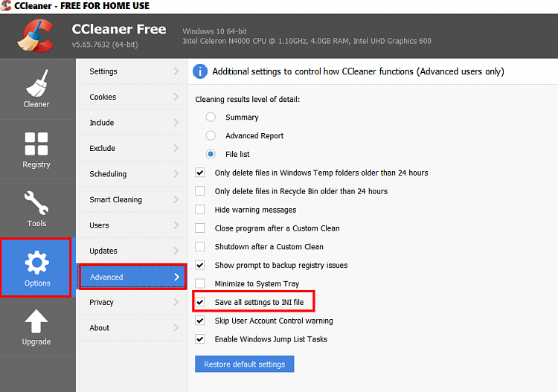Click the CCleaner Free heading

click(119, 29)
